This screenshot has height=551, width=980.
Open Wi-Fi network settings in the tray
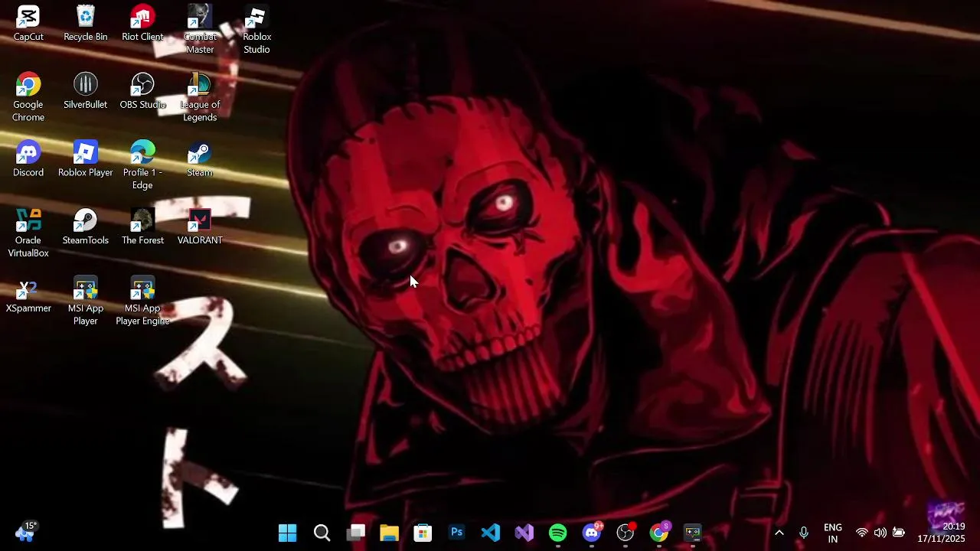click(x=862, y=533)
